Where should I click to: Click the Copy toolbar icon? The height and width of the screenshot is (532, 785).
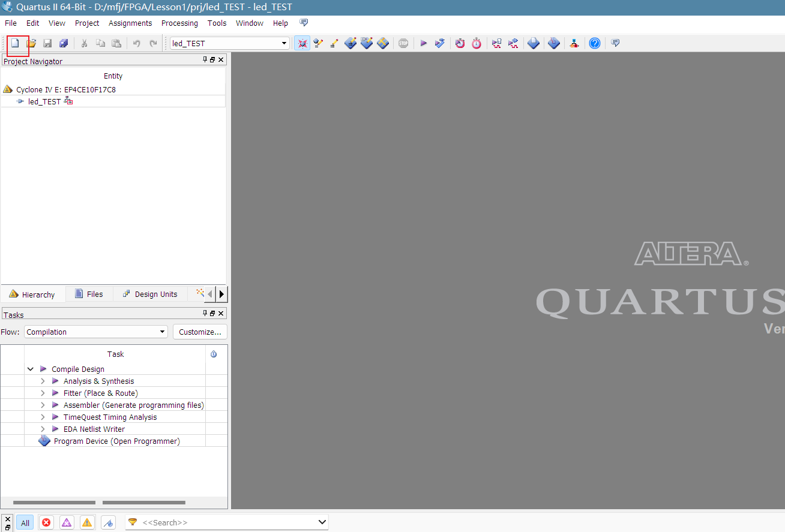click(100, 43)
